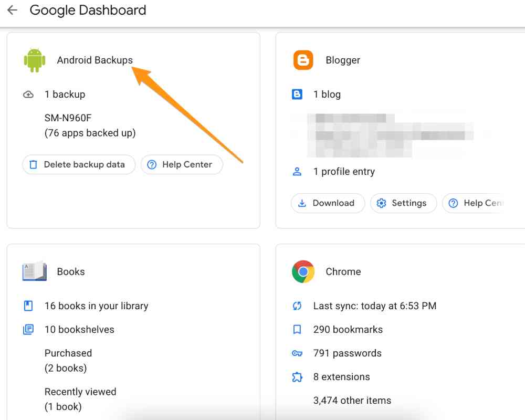Select the SM-N960F device name
Viewport: 525px width, 420px height.
pos(68,118)
